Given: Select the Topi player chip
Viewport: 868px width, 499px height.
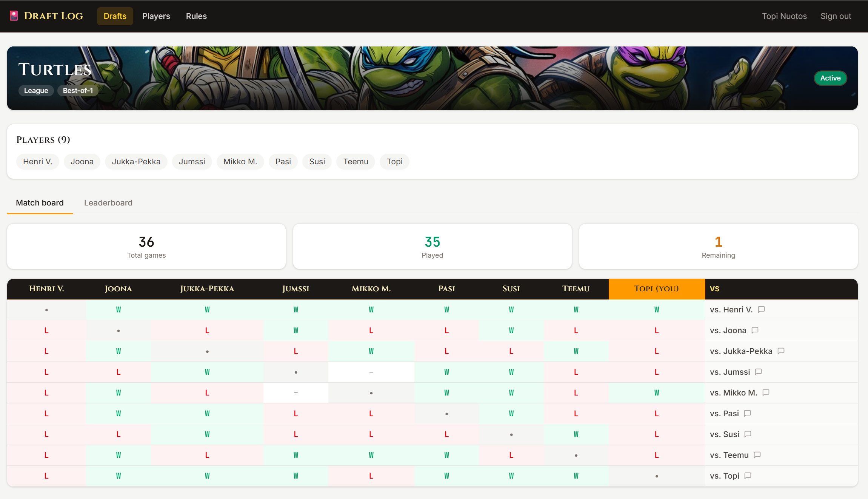Looking at the screenshot, I should pos(395,162).
